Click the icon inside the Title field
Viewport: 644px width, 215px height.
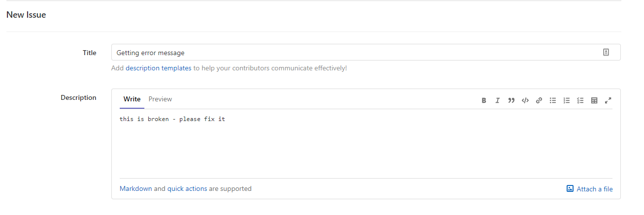(x=606, y=53)
